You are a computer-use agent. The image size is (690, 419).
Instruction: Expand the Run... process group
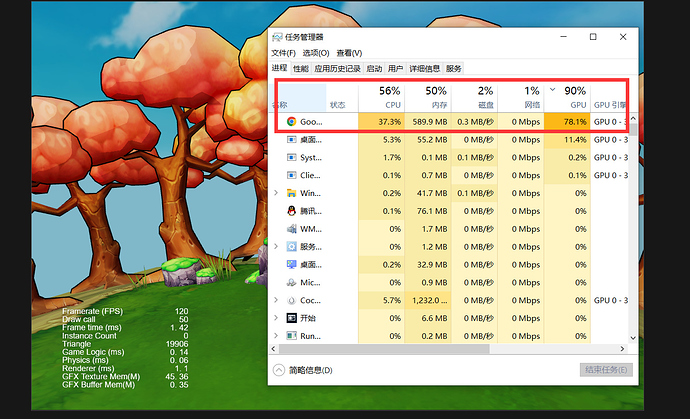tap(276, 336)
